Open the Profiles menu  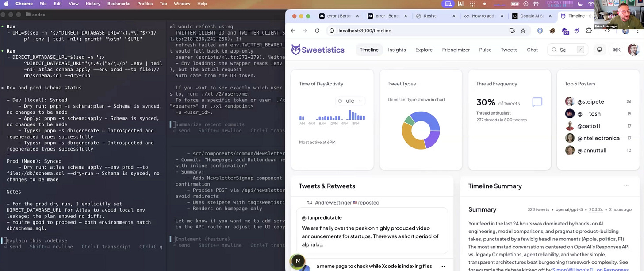click(x=145, y=4)
